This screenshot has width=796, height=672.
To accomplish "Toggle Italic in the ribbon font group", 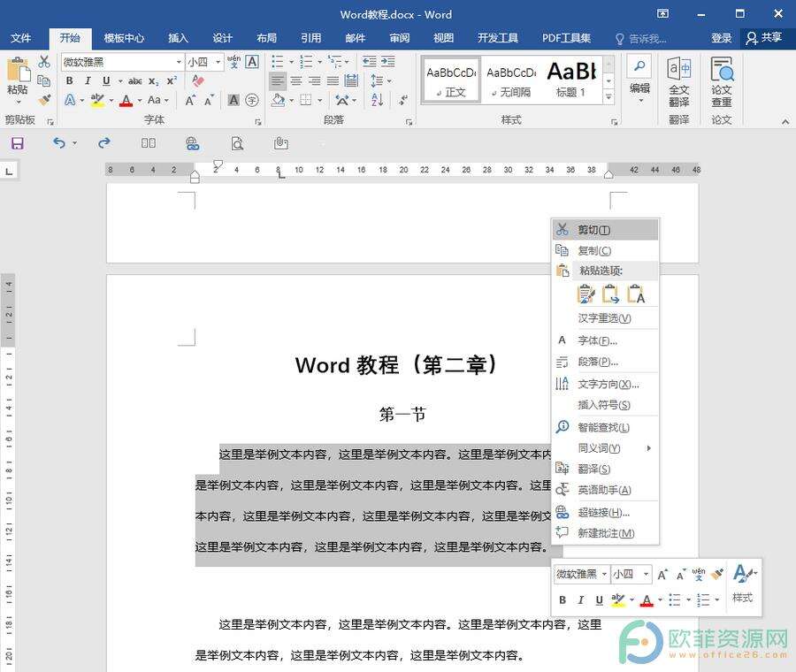I will click(x=88, y=80).
